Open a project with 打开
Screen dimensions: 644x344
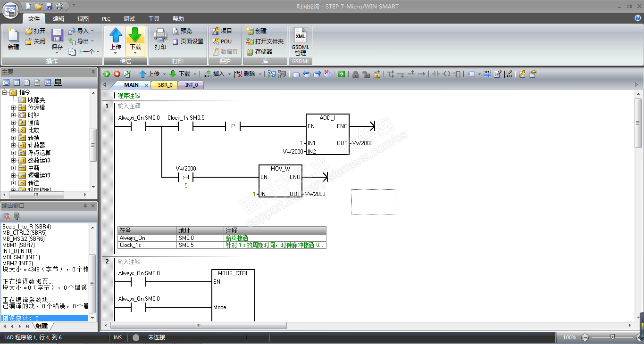(x=35, y=31)
